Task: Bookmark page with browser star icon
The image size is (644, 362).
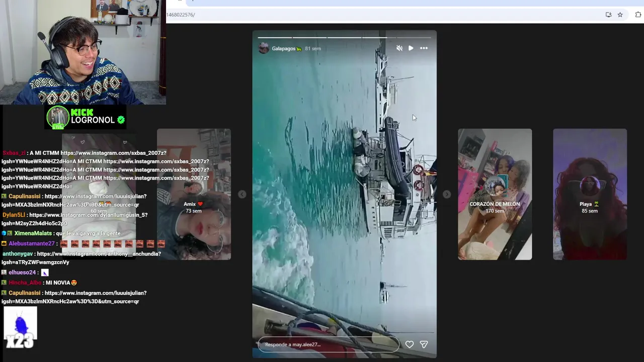Action: point(620,15)
